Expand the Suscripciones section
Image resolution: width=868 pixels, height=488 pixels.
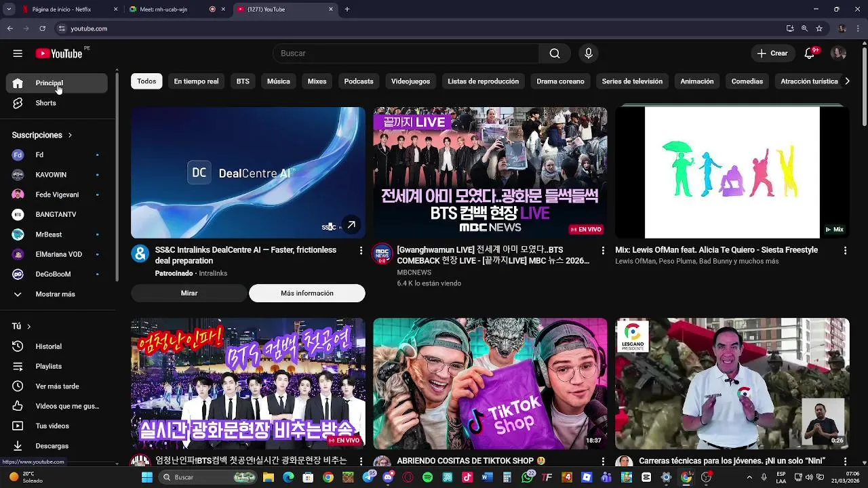click(x=42, y=135)
